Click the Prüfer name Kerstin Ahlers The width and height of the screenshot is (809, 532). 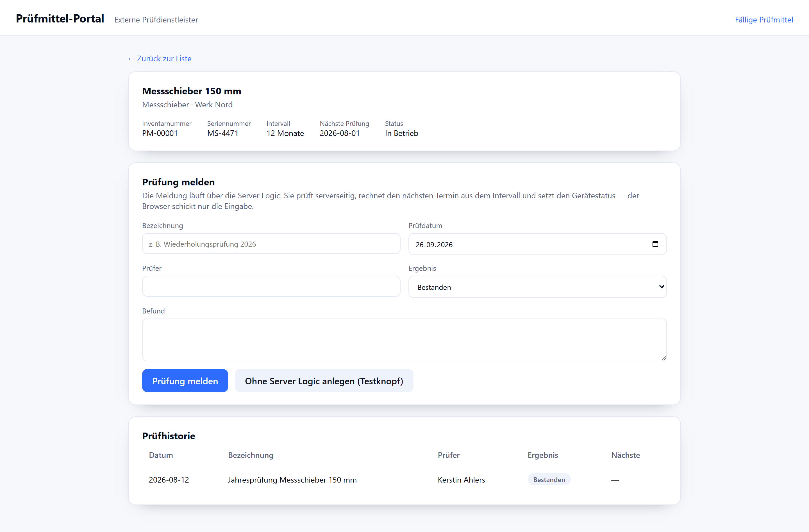(x=461, y=480)
